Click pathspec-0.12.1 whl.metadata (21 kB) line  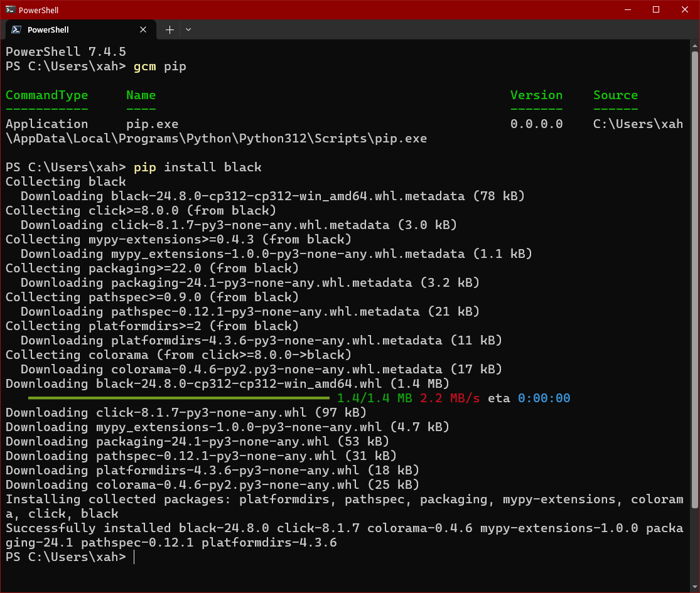pos(250,311)
